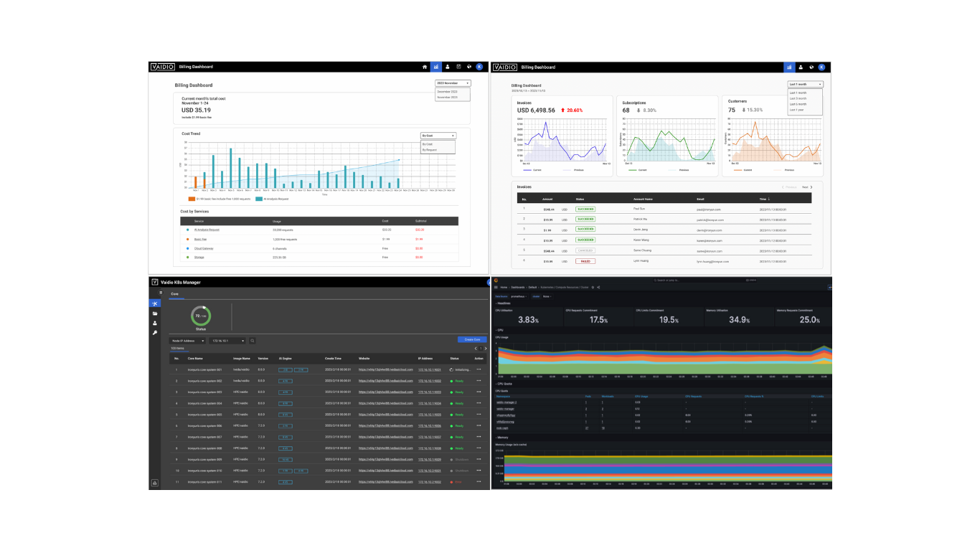Image resolution: width=980 pixels, height=551 pixels.
Task: Toggle orange basic fee legend swatch
Action: pyautogui.click(x=192, y=198)
